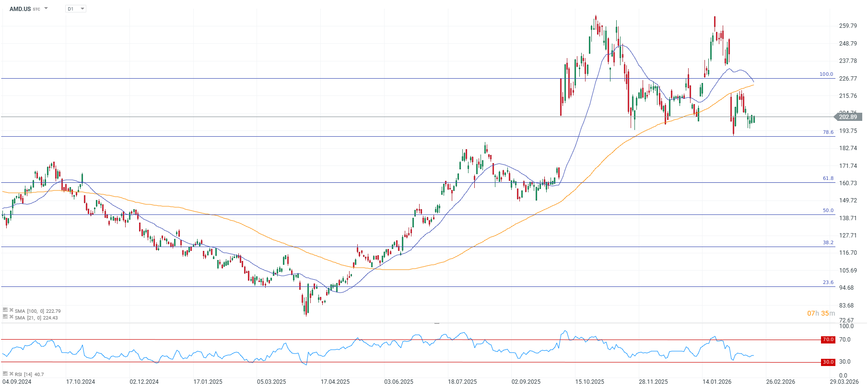Remove the RSI [14] indicator with its X
The height and width of the screenshot is (390, 868).
pos(11,374)
